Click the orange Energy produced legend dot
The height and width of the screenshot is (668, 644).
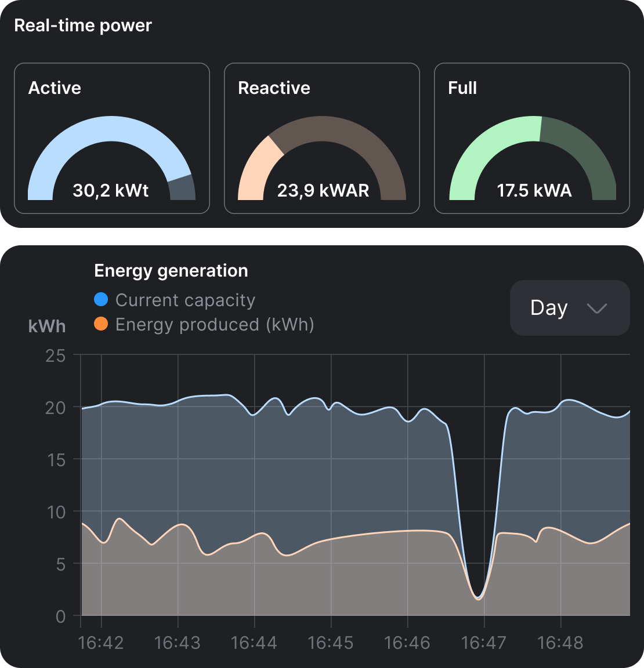(x=101, y=324)
